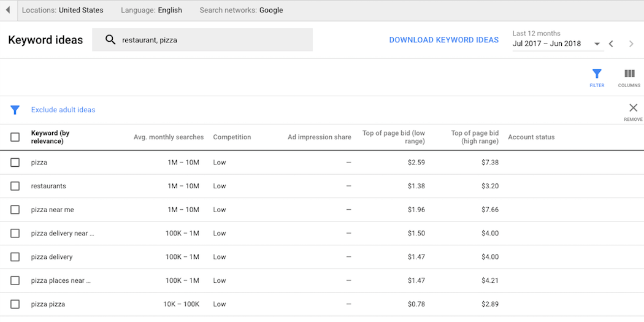Check the box for 'pizza' keyword
This screenshot has width=644, height=322.
15,163
